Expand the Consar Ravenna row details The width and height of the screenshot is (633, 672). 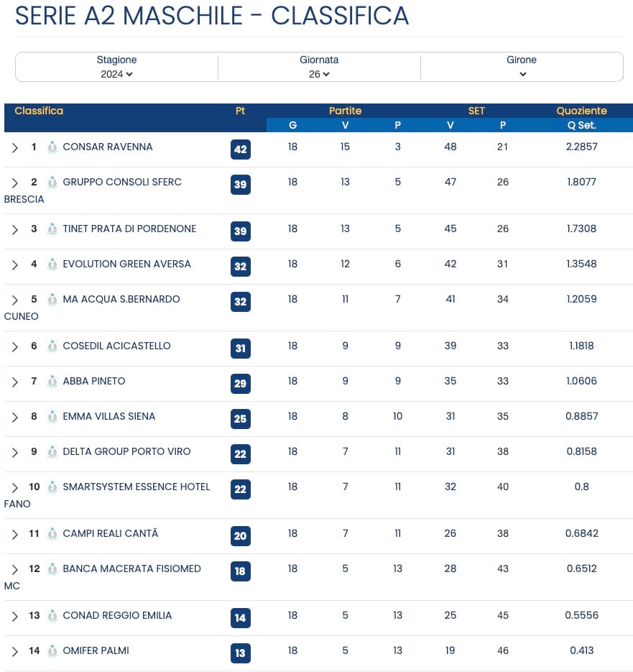[x=15, y=148]
